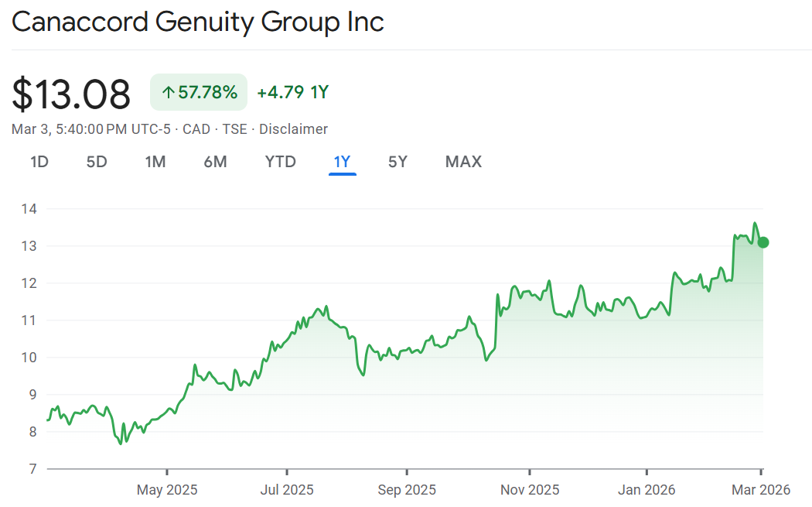Click the Mar 2026 axis label
This screenshot has width=812, height=507.
761,490
